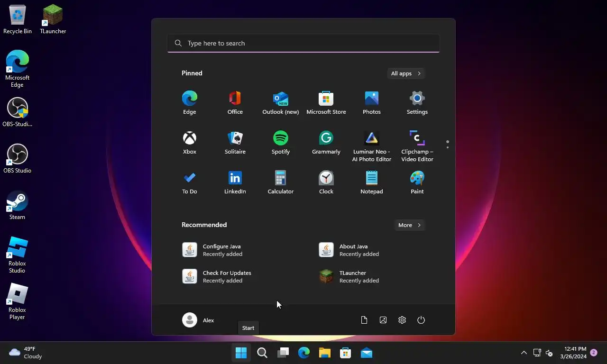Open File Explorer from taskbar

point(324,353)
